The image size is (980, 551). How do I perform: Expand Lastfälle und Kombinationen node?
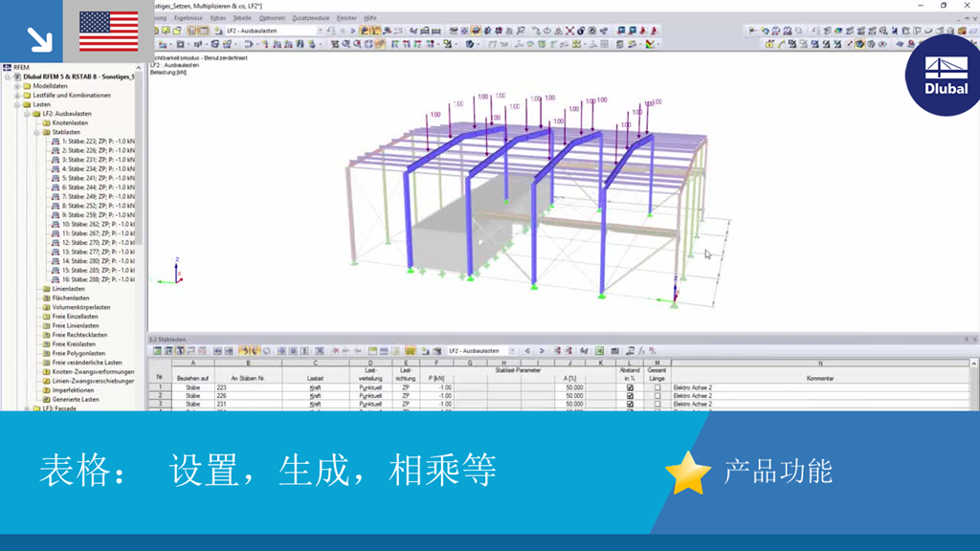click(17, 96)
